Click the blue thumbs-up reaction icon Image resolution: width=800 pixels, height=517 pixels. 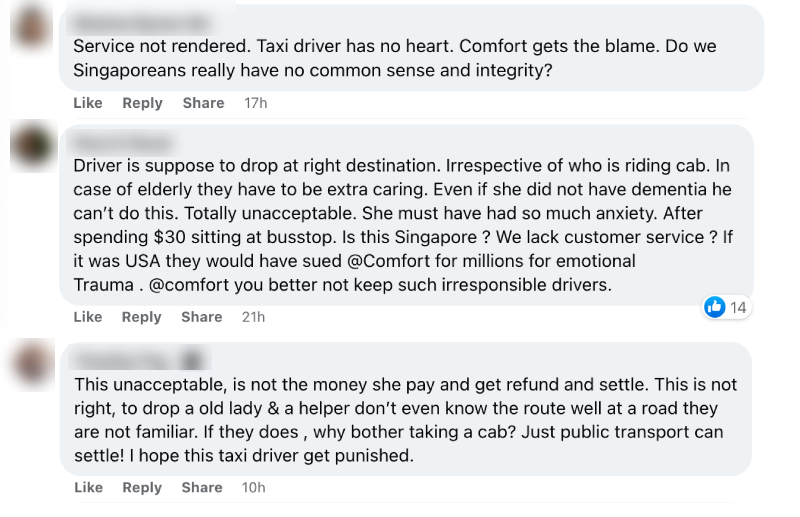pos(714,307)
